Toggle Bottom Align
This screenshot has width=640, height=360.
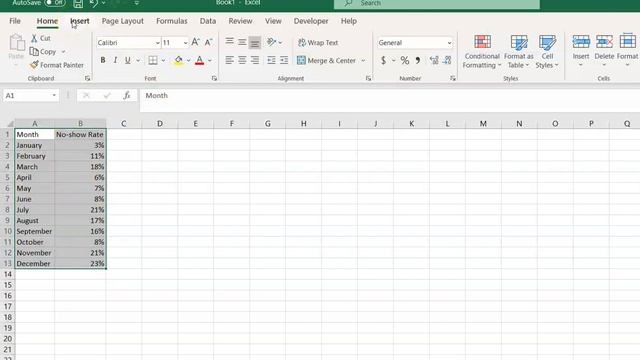(x=255, y=42)
